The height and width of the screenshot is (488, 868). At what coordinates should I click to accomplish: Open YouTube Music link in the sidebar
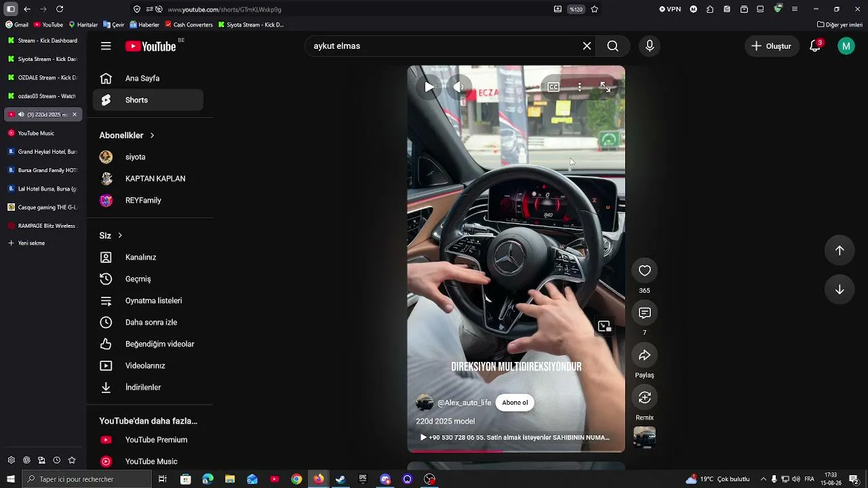(148, 462)
